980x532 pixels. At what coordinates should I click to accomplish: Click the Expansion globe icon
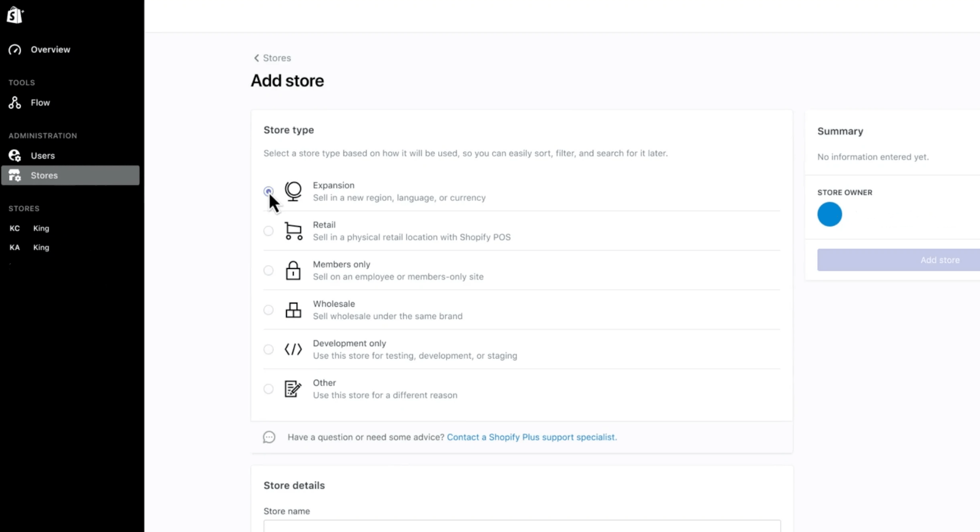coord(293,191)
